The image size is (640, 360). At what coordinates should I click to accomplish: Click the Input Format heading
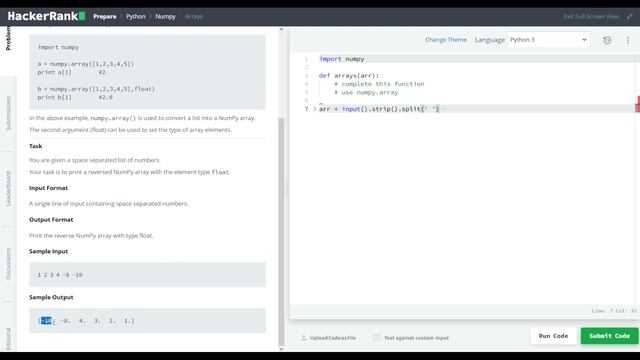(x=48, y=188)
